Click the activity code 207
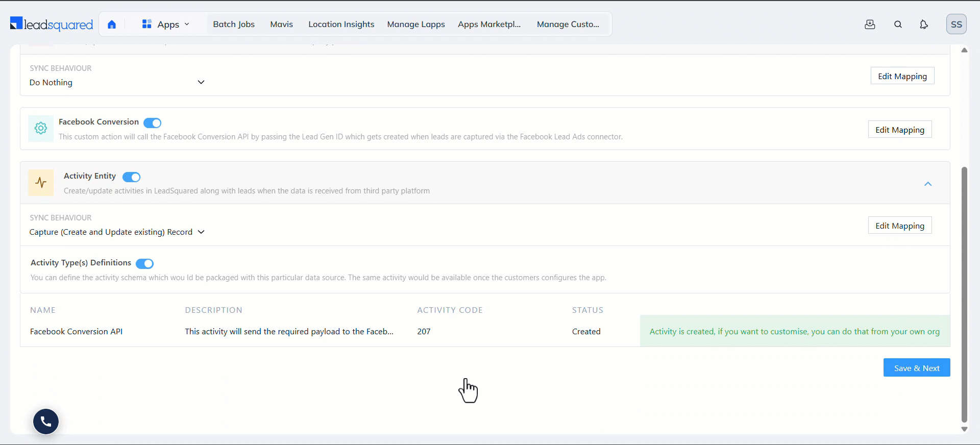The width and height of the screenshot is (980, 445). click(424, 331)
